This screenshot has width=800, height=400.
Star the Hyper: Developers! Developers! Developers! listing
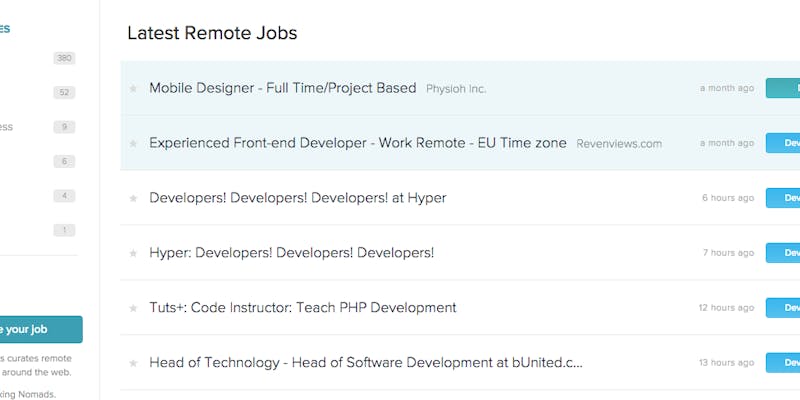coord(133,254)
